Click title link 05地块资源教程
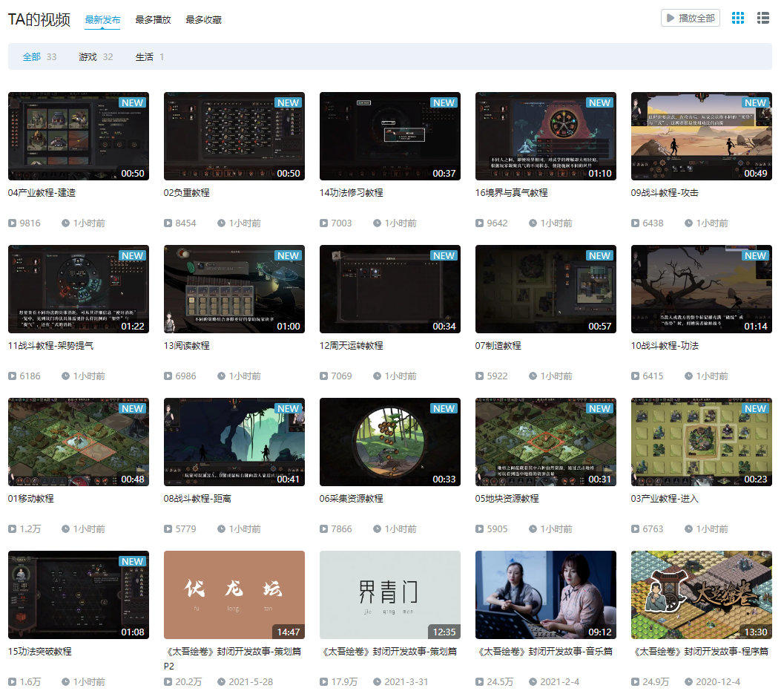The width and height of the screenshot is (784, 694). pyautogui.click(x=507, y=499)
